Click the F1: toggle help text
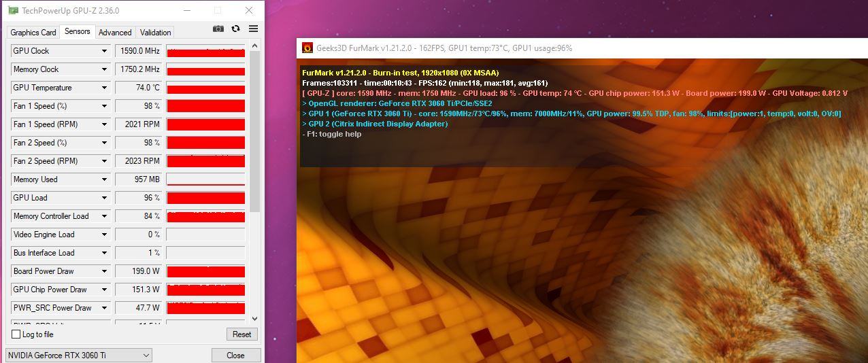 pos(332,134)
